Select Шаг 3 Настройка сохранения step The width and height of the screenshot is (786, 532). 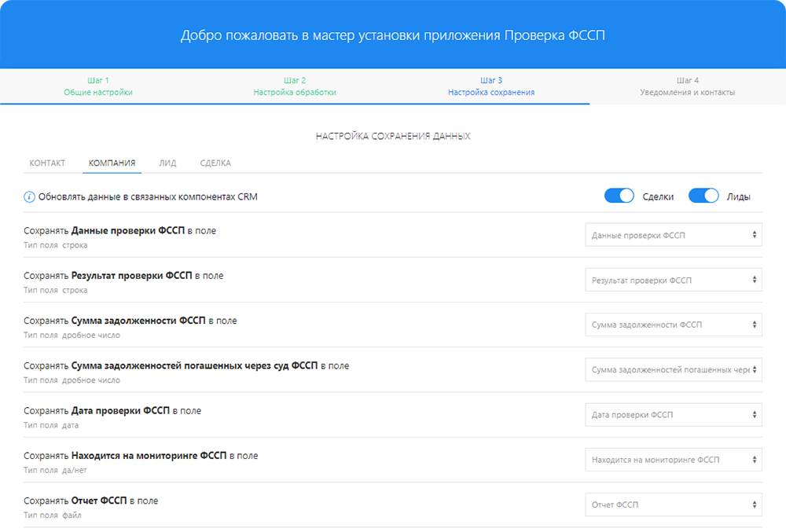coord(491,86)
